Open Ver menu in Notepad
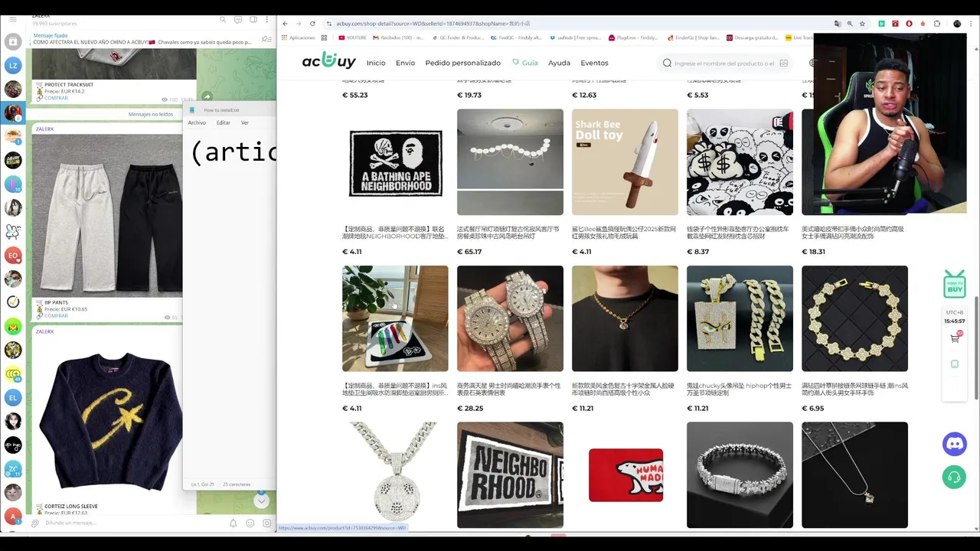The width and height of the screenshot is (980, 551). point(245,122)
